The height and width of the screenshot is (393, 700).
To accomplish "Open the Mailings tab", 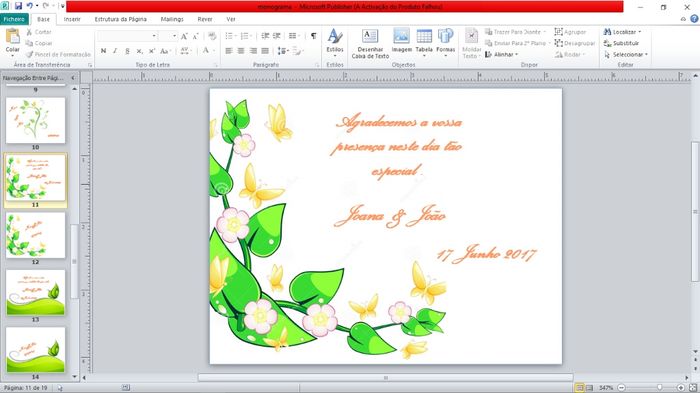I will point(172,19).
